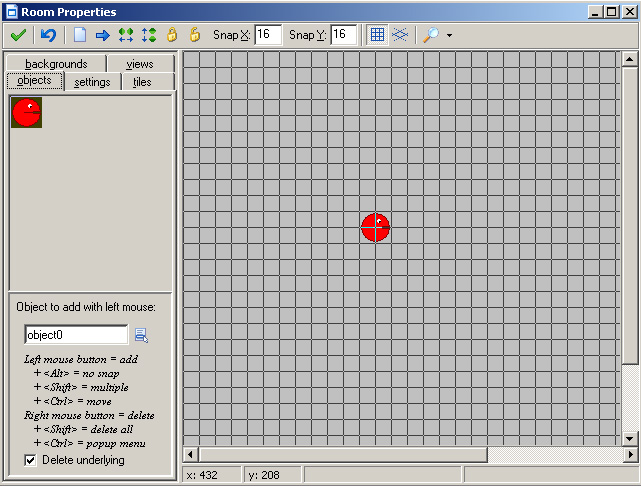Click the horizontal scrollbar right arrow

[x=630, y=455]
